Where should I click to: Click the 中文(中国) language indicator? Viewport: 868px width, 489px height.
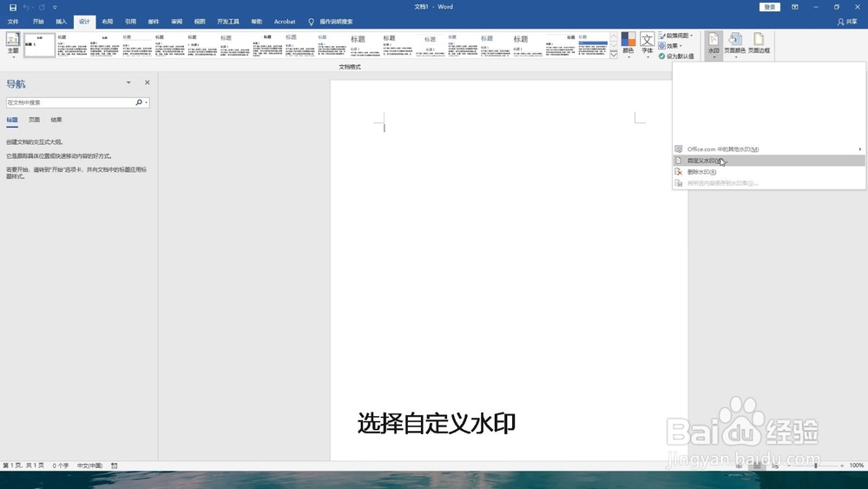click(x=89, y=466)
